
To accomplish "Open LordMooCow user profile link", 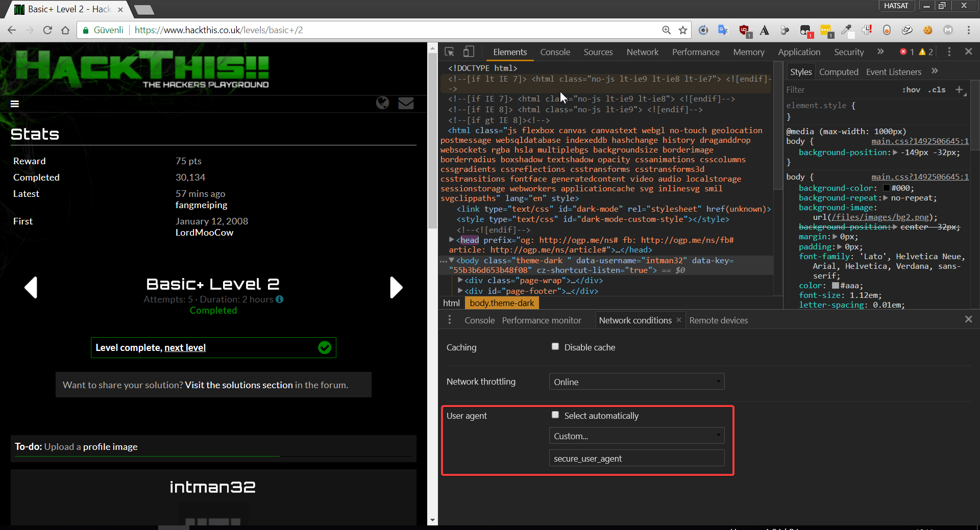I will 204,233.
